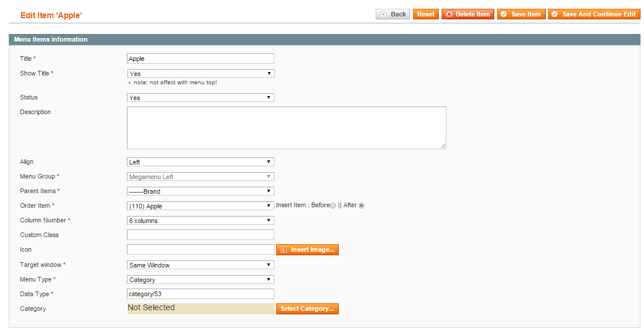
Task: Click the Description text area
Action: point(286,128)
